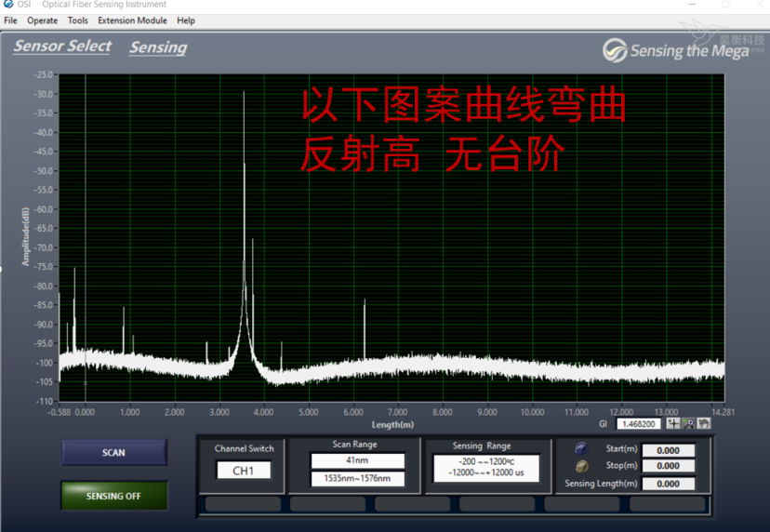Select the crosshair cursor tool

click(x=673, y=423)
